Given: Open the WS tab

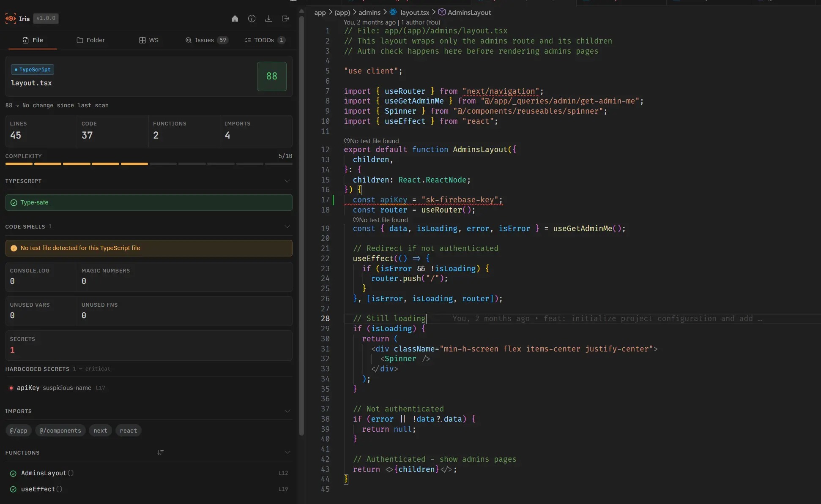Looking at the screenshot, I should [149, 40].
